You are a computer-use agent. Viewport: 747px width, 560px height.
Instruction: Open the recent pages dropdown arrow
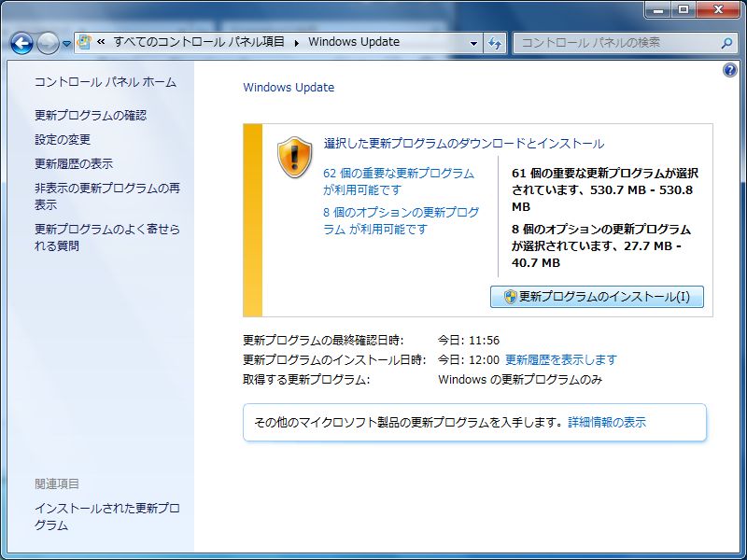pyautogui.click(x=66, y=44)
